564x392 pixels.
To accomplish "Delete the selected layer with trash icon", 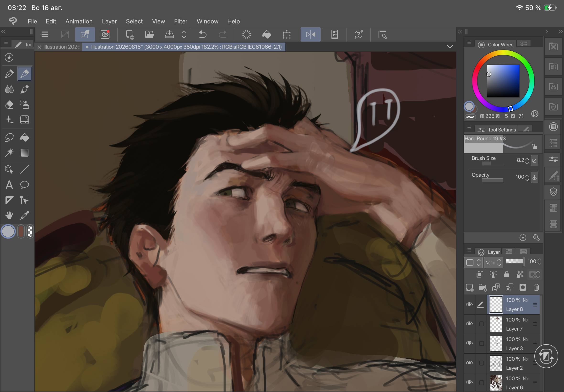I will pyautogui.click(x=536, y=287).
